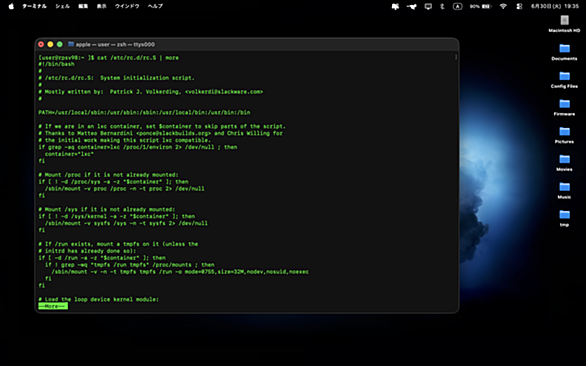586x366 pixels.
Task: Open the 表示 menu
Action: click(x=102, y=6)
